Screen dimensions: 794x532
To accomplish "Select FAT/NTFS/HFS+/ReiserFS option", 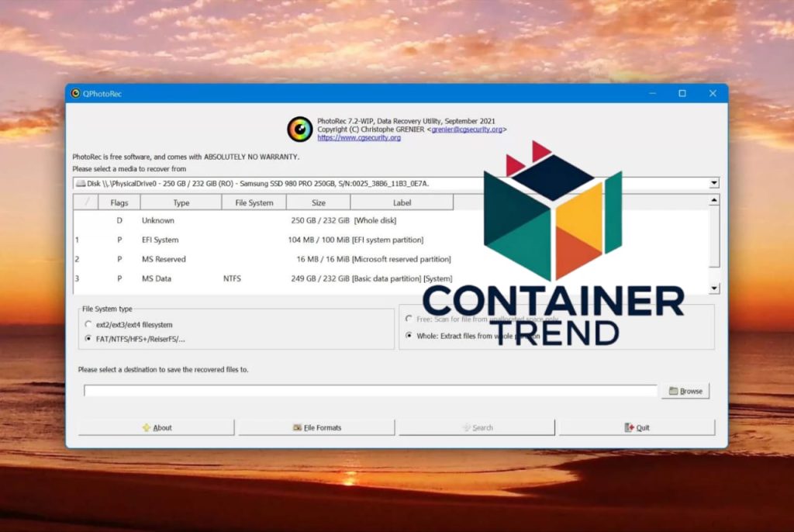I will coord(135,339).
